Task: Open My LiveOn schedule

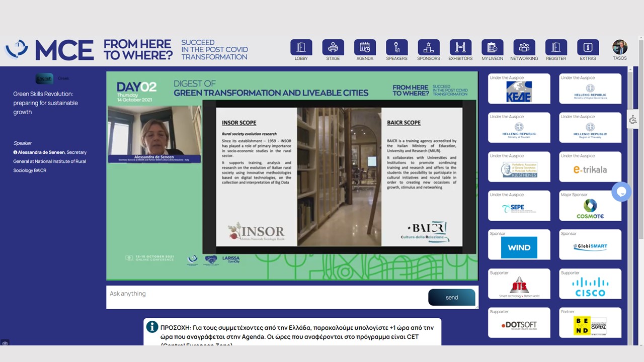Action: 492,48
